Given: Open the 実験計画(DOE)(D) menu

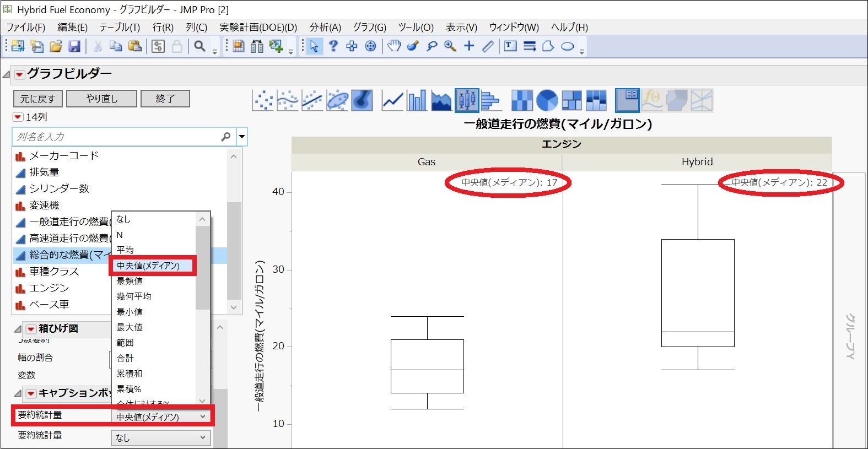Looking at the screenshot, I should click(258, 27).
